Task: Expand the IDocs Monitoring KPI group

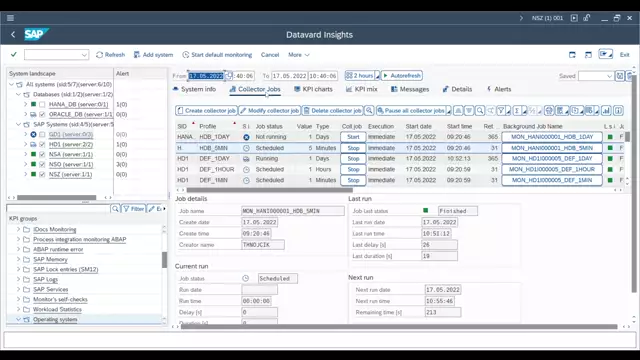Action: coord(18,229)
